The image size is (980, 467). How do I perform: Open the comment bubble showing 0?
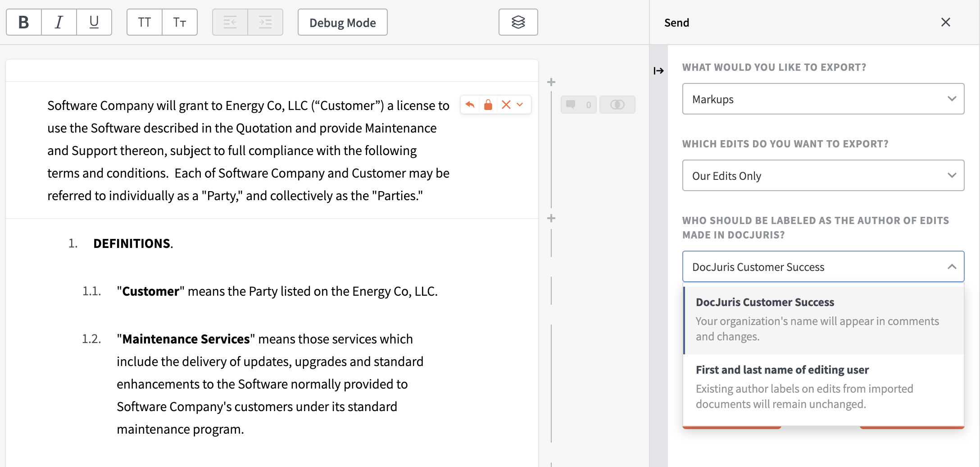579,105
